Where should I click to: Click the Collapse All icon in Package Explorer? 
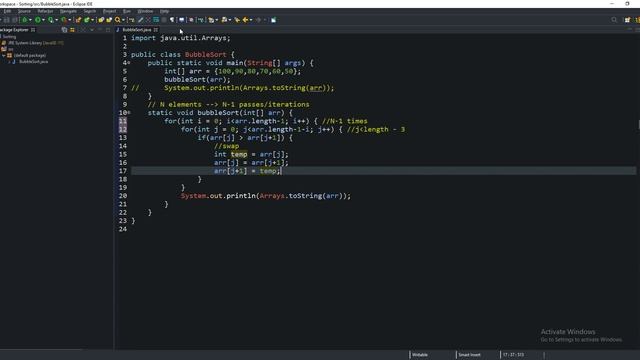point(64,30)
